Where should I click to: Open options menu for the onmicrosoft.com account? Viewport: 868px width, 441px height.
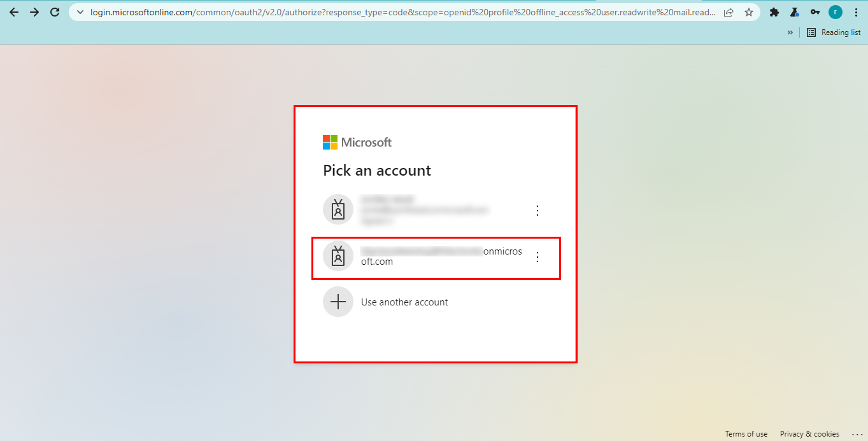click(537, 256)
